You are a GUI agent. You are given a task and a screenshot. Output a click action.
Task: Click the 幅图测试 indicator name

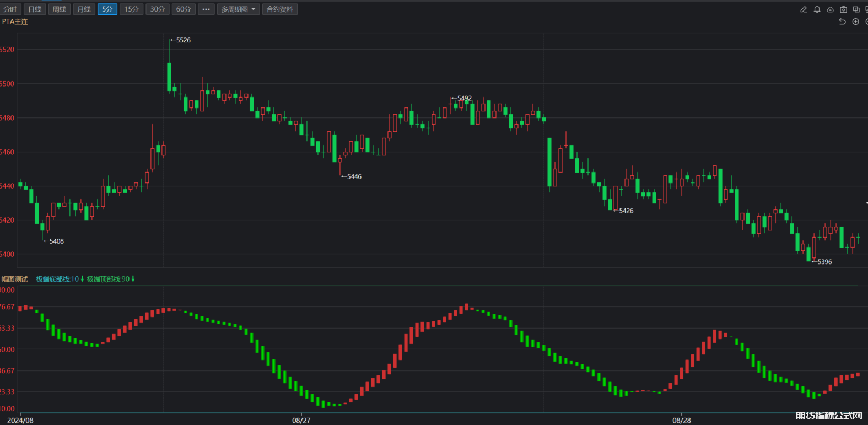tap(14, 279)
